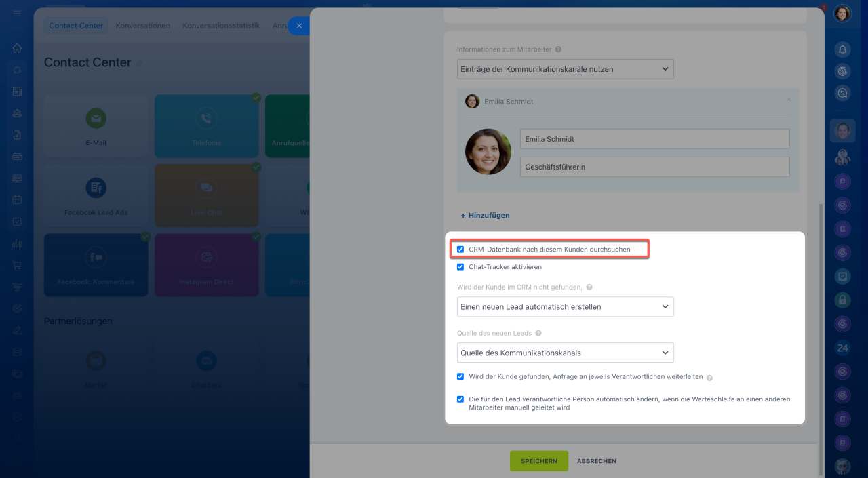Open the Facebook: Kommentare card
The width and height of the screenshot is (868, 478).
click(x=96, y=265)
